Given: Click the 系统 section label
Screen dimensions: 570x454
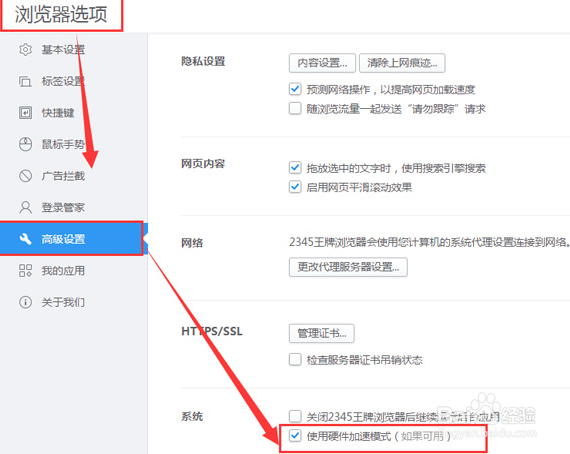Looking at the screenshot, I should point(192,417).
